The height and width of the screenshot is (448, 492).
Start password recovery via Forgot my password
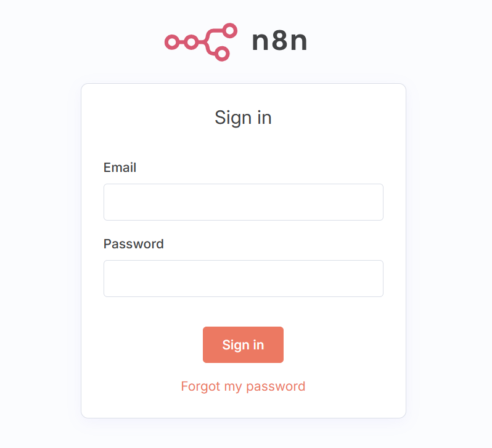click(243, 386)
